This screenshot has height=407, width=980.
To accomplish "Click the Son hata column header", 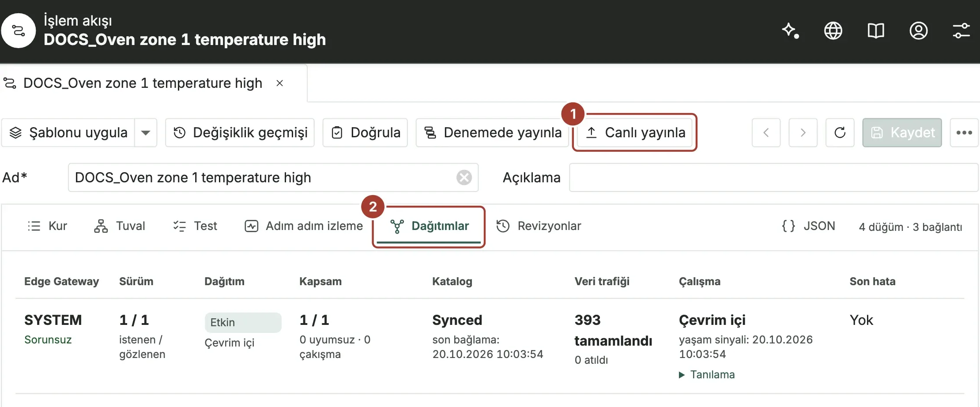I will click(x=873, y=282).
